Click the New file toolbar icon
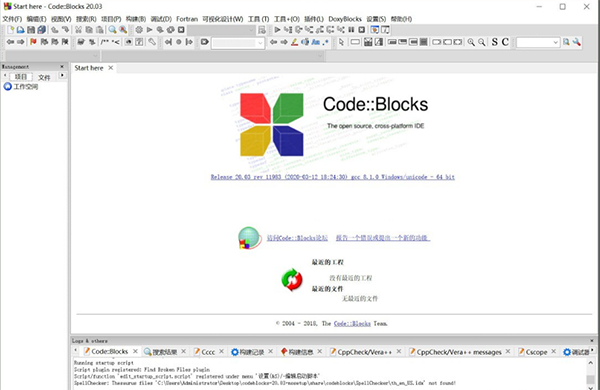This screenshot has width=600, height=390. click(11, 30)
